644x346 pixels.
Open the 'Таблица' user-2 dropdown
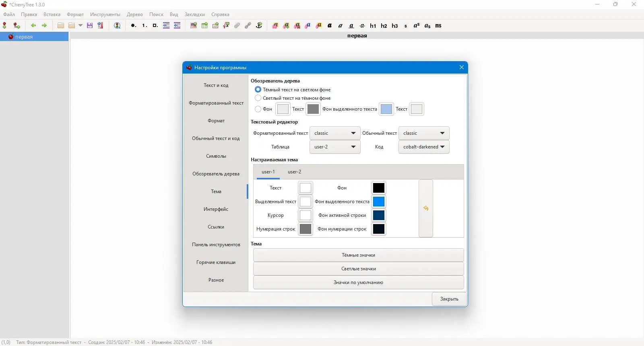pyautogui.click(x=335, y=147)
